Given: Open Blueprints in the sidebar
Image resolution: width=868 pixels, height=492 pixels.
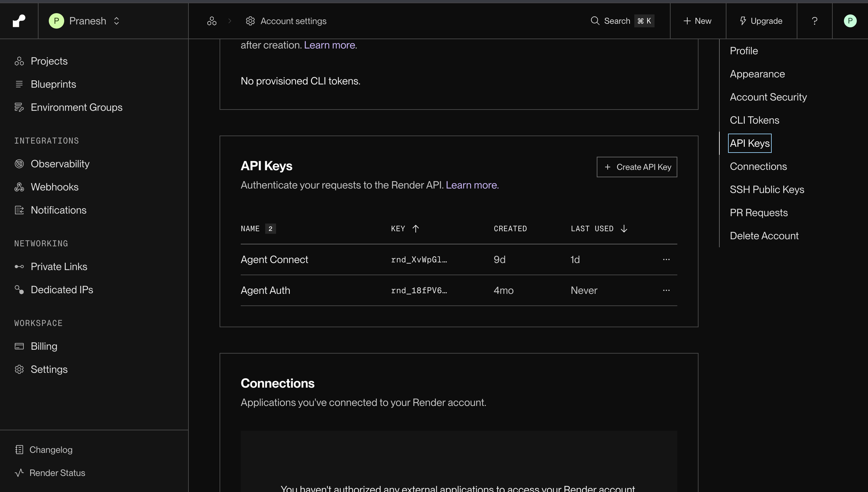Looking at the screenshot, I should pyautogui.click(x=45, y=84).
